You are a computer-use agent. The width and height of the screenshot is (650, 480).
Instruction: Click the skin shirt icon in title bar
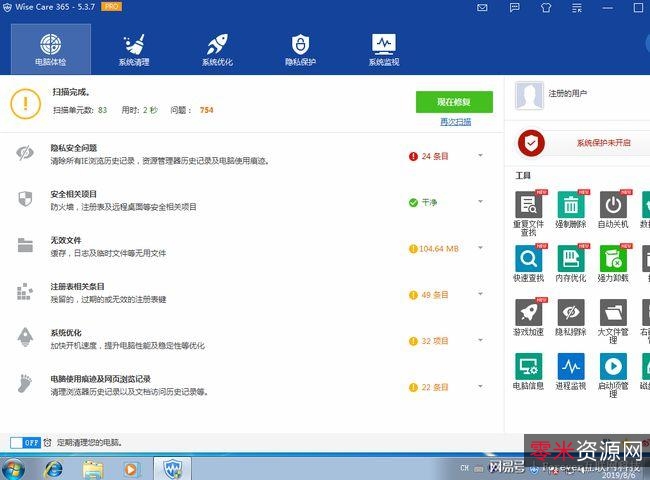click(x=546, y=7)
